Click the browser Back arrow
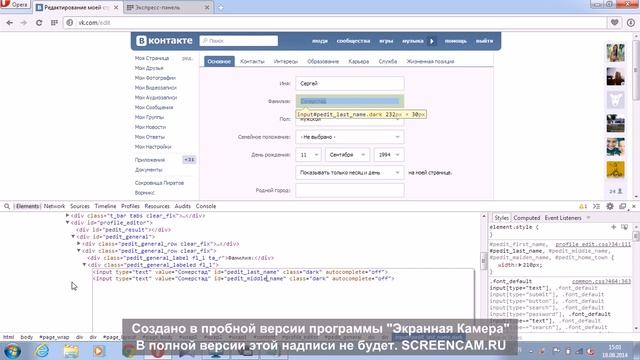 point(9,22)
